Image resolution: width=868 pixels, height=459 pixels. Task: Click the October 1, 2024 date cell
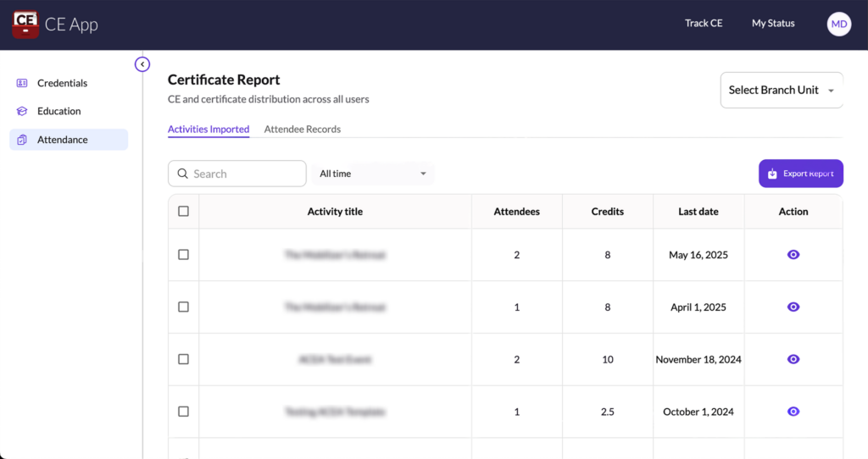(x=698, y=412)
